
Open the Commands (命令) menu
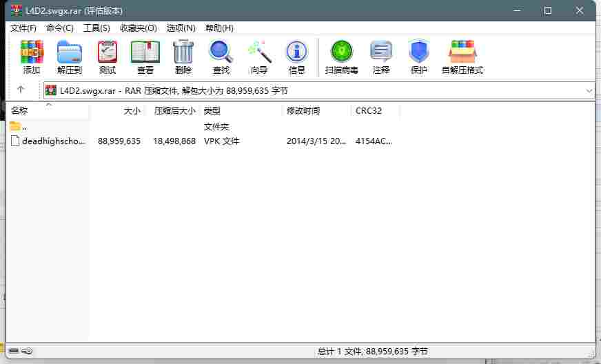[x=60, y=28]
